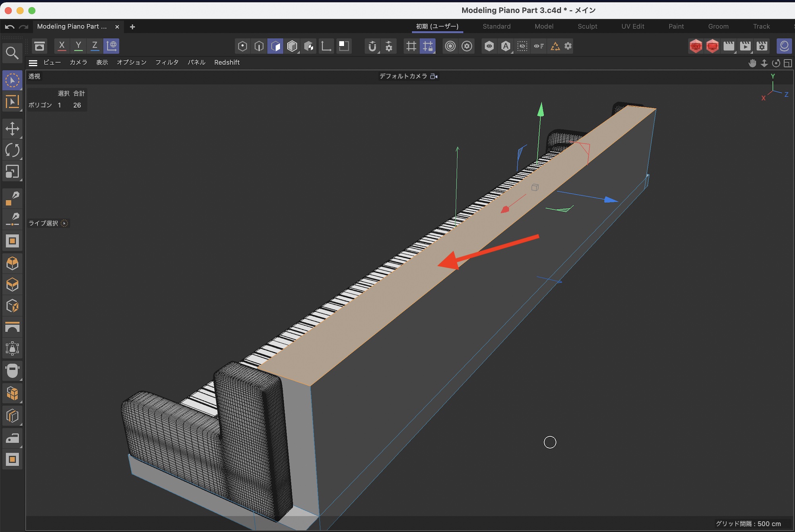795x532 pixels.
Task: Toggle the coordinate system world/object button
Action: click(112, 46)
